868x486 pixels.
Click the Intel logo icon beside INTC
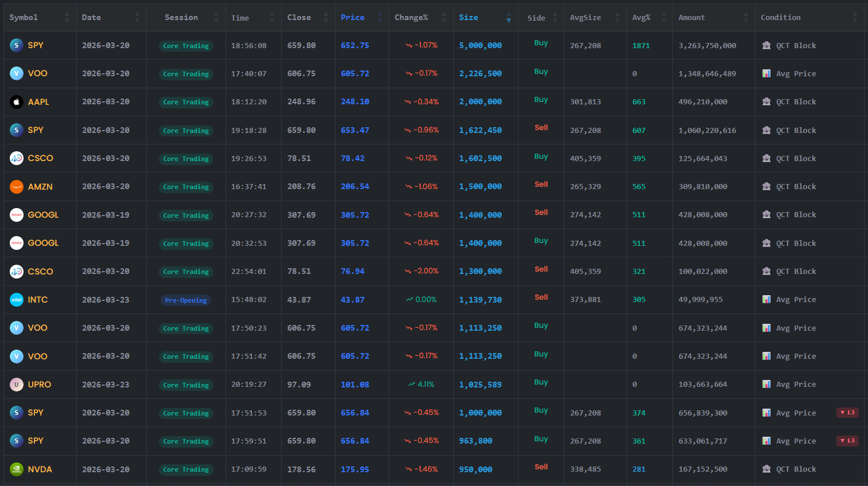pyautogui.click(x=17, y=300)
